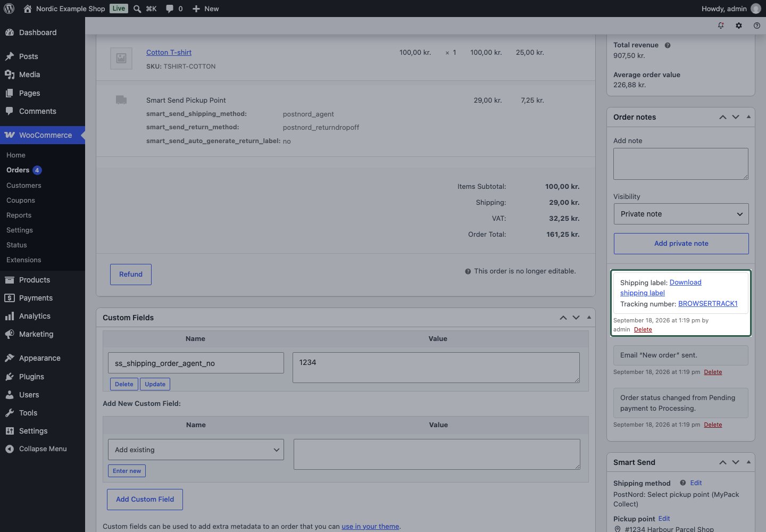Click the Shipping method help icon
766x532 pixels.
[x=682, y=483]
